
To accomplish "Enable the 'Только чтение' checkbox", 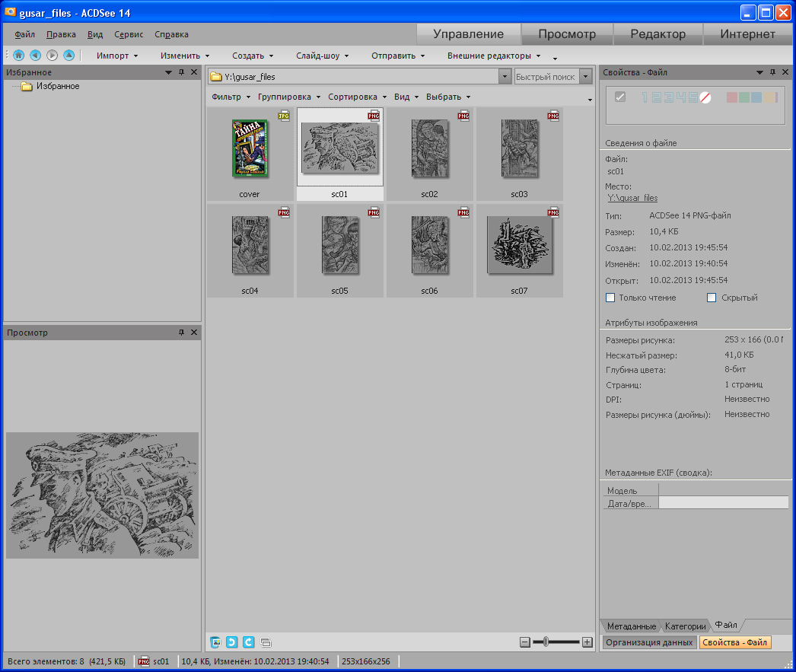I will tap(610, 298).
